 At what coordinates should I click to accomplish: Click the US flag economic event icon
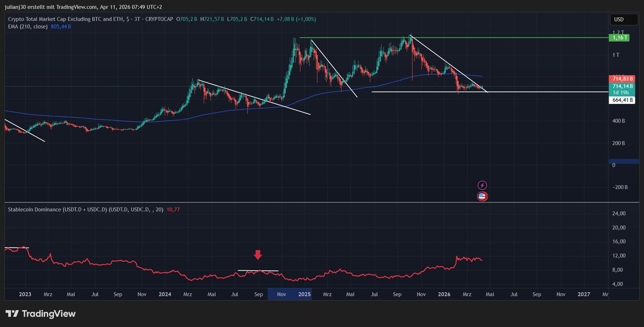(x=482, y=196)
